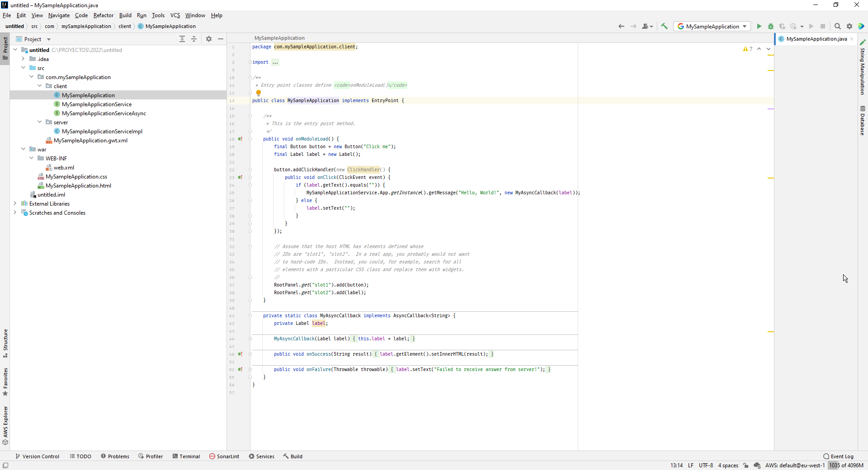This screenshot has height=470, width=868.
Task: Click the yellow intention lightbulb icon
Action: (259, 93)
